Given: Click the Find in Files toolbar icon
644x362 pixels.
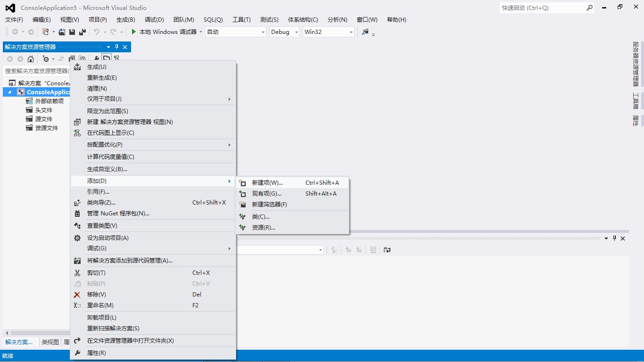Looking at the screenshot, I should click(365, 32).
